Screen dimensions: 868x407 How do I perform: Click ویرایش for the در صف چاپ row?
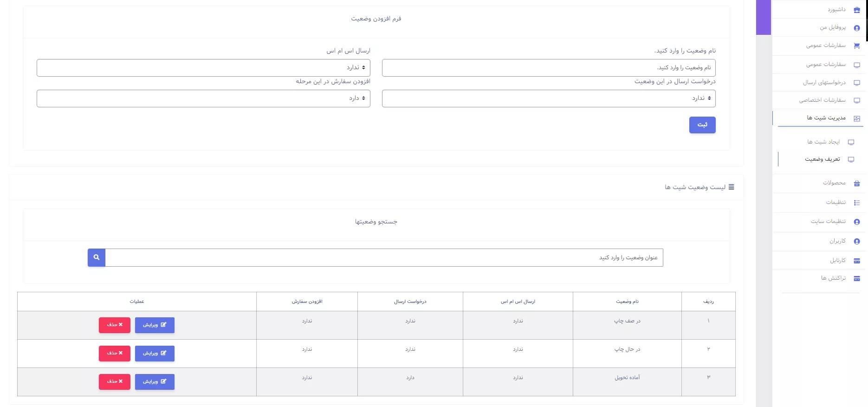155,325
